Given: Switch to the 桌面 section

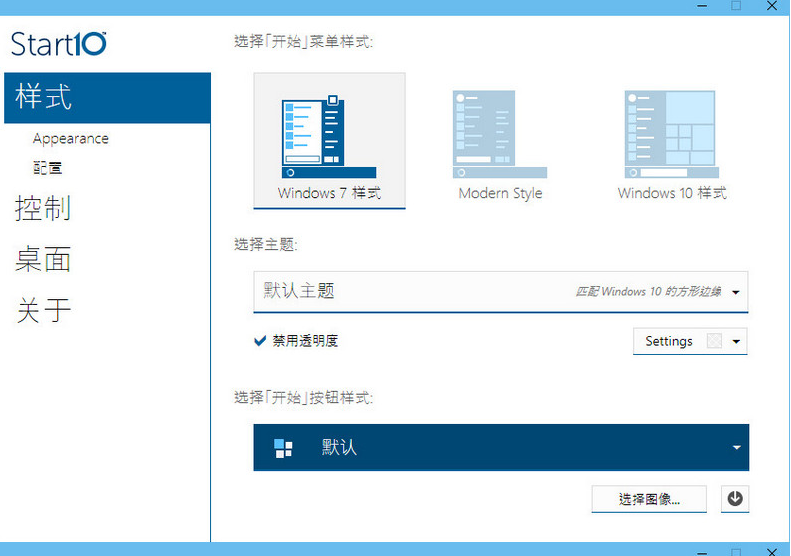Looking at the screenshot, I should [x=43, y=259].
